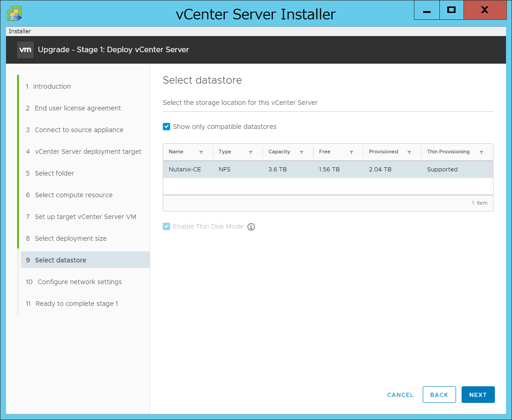512x420 pixels.
Task: Close the installer window
Action: (x=485, y=10)
